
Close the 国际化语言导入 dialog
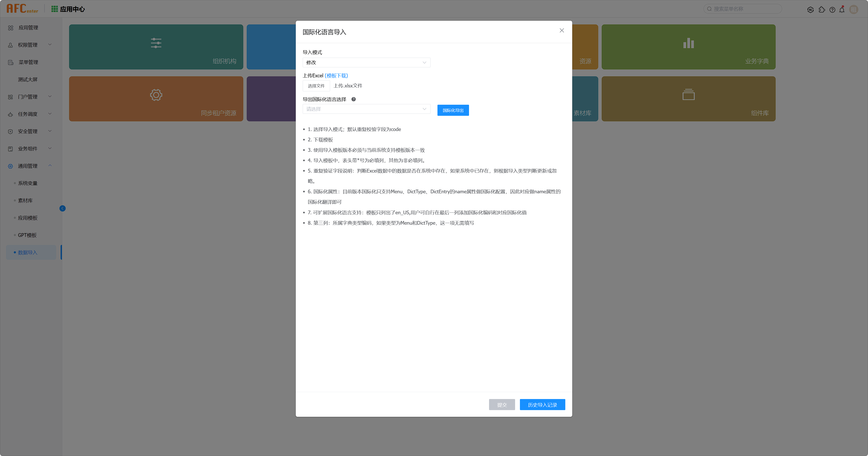[561, 30]
